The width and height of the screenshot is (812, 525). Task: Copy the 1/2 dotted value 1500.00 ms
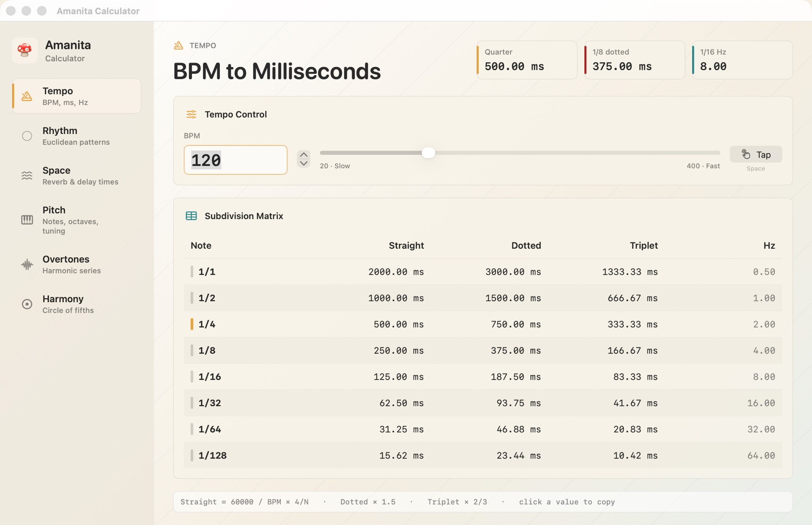pyautogui.click(x=513, y=298)
